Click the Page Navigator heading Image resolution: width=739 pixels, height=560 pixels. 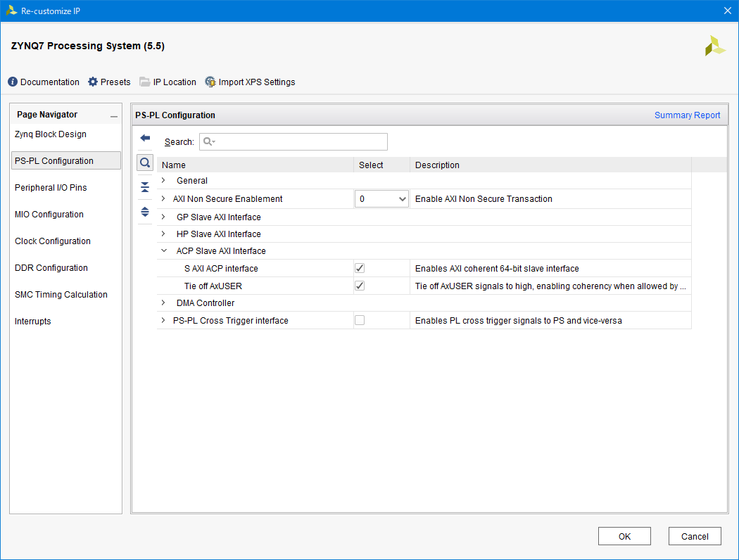pyautogui.click(x=47, y=115)
